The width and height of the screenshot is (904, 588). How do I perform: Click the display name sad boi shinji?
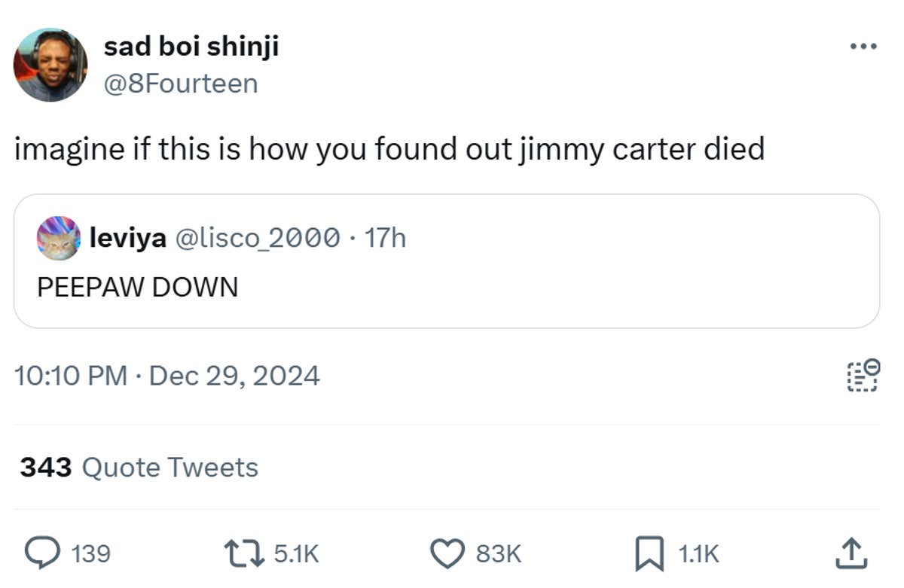(x=191, y=45)
